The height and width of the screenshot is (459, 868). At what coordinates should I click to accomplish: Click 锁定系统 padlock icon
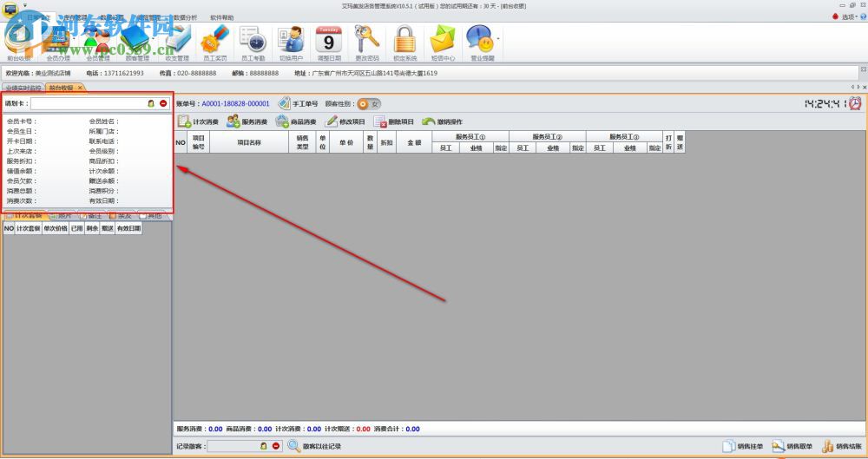pos(404,43)
